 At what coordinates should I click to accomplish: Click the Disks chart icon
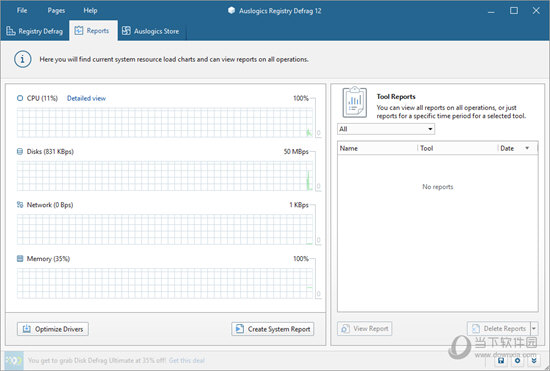20,151
